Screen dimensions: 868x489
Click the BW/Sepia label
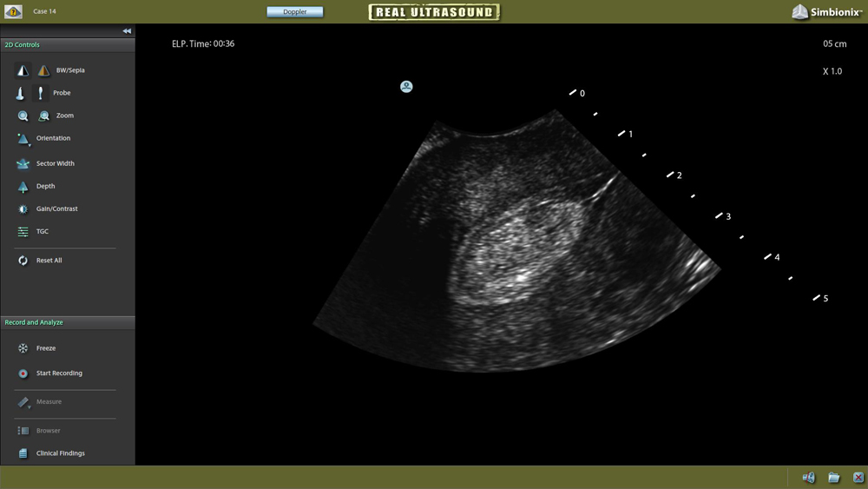click(x=70, y=70)
